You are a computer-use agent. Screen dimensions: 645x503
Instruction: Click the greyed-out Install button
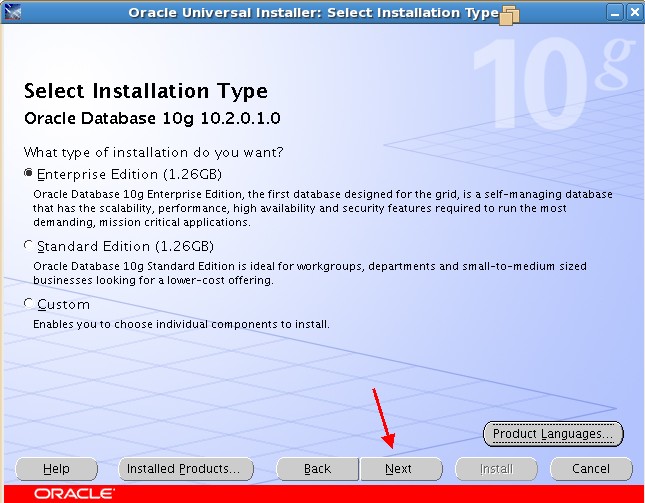click(496, 468)
